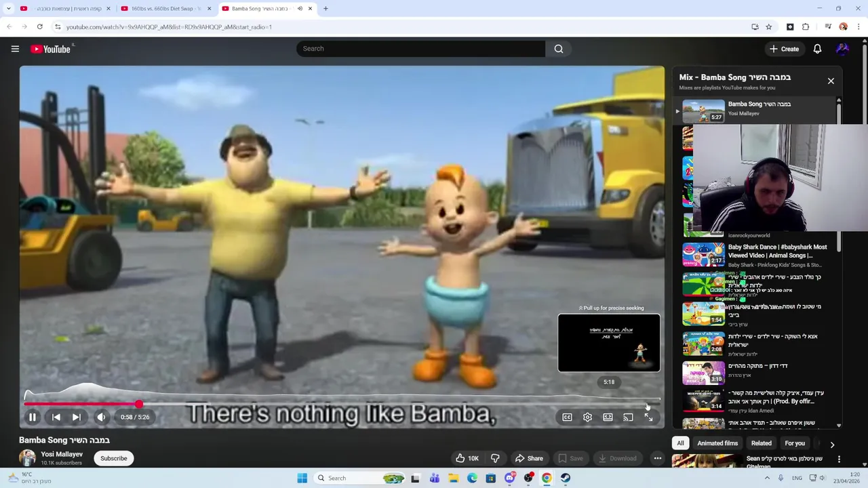Toggle closed captions on the player
The image size is (868, 488).
click(567, 418)
